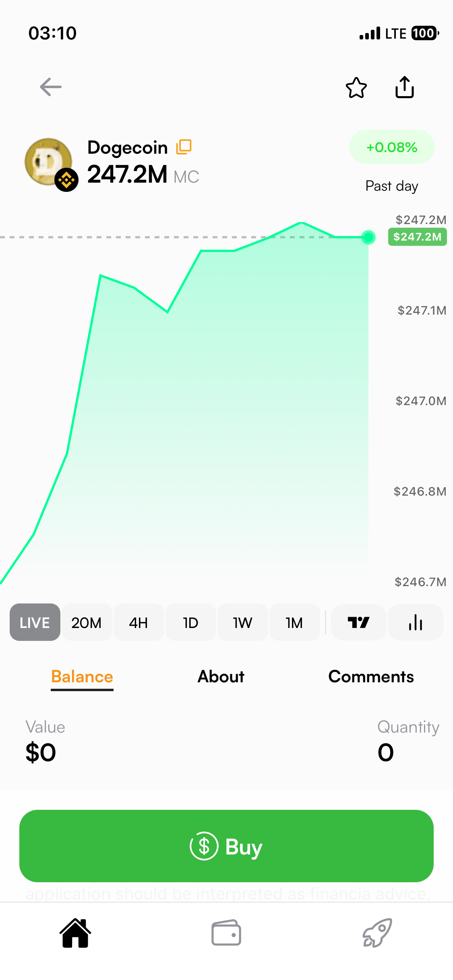Select the LIVE timeframe

35,622
